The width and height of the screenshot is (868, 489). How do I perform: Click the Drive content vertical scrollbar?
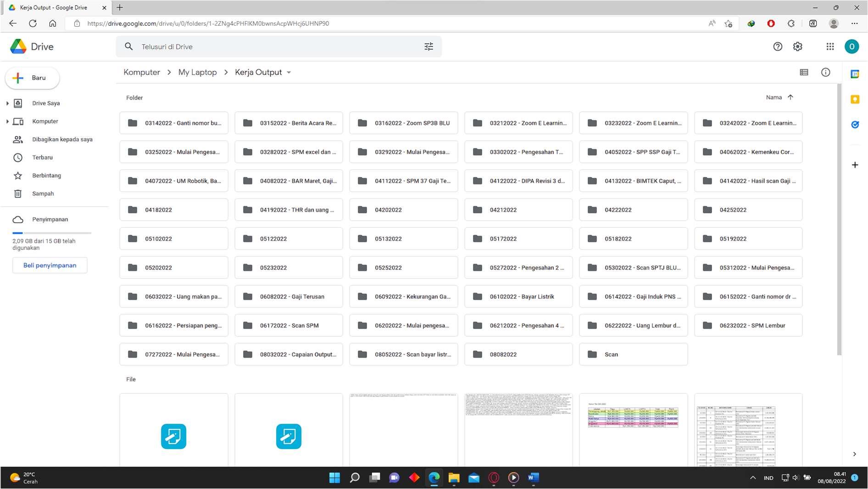click(839, 219)
